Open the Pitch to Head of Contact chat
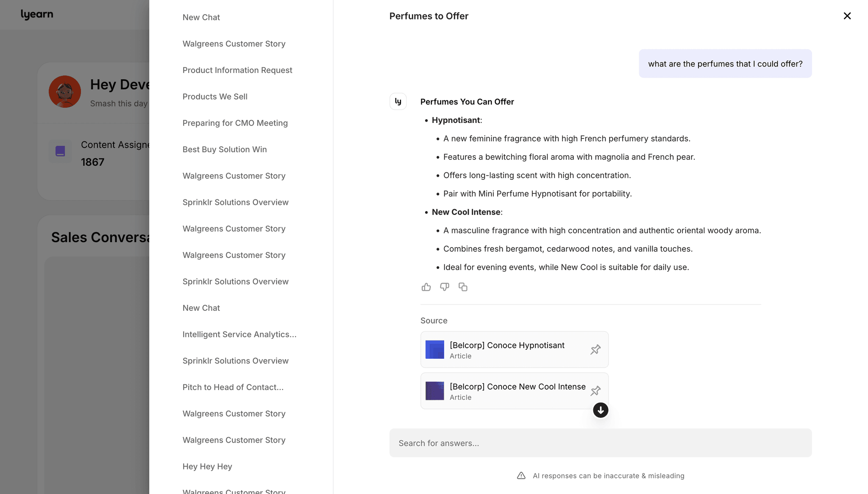Image resolution: width=868 pixels, height=494 pixels. coord(233,387)
